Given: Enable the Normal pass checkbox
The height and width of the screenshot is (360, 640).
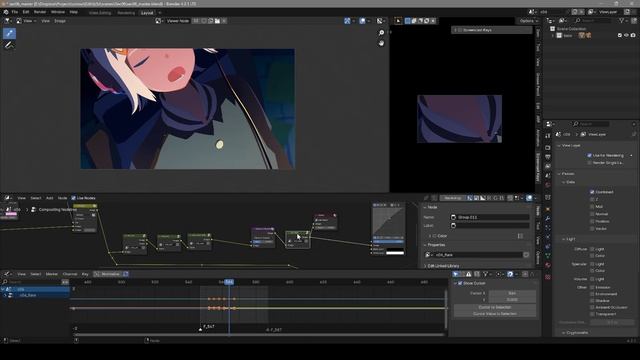Looking at the screenshot, I should coord(592,214).
